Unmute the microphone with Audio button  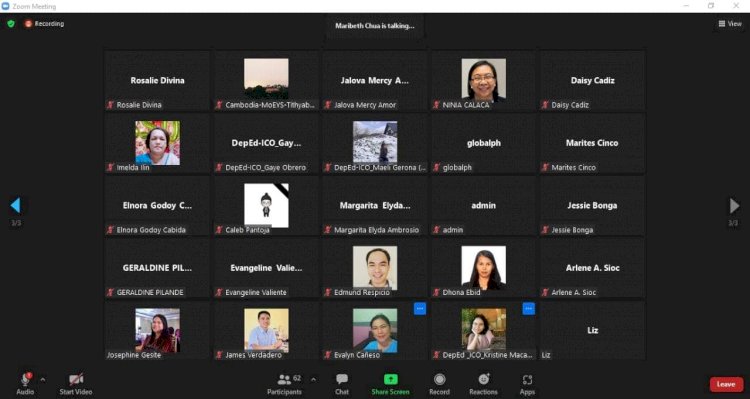[x=25, y=384]
